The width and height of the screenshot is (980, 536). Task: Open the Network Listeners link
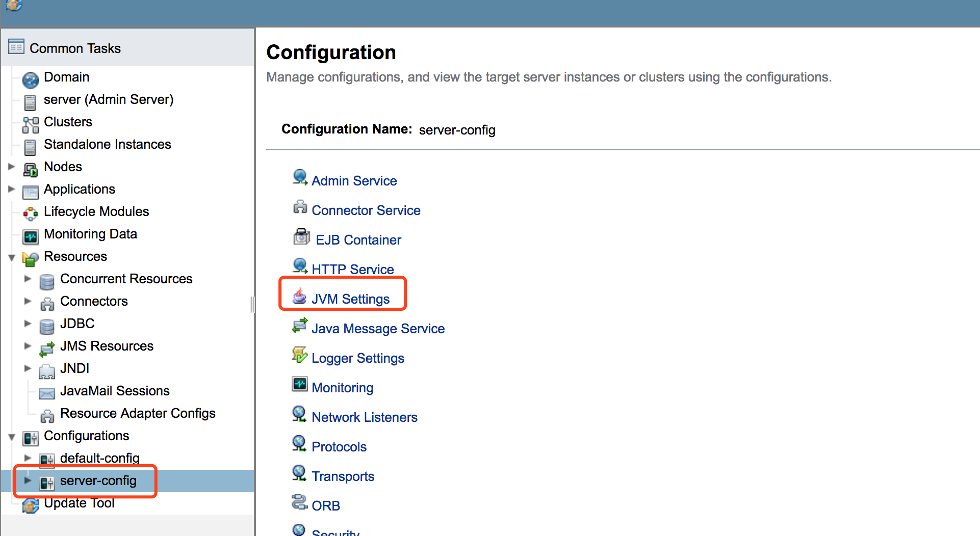click(365, 417)
